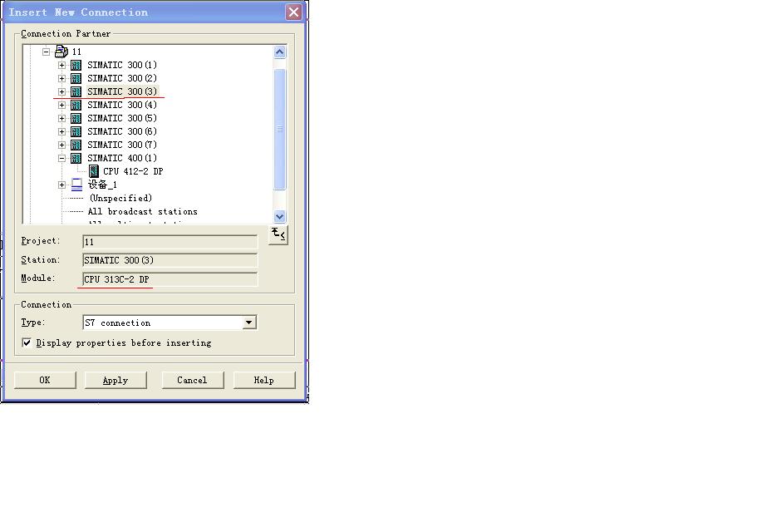Image resolution: width=762 pixels, height=532 pixels.
Task: Select the SIMATIC 300(7) tree label
Action: tap(122, 145)
